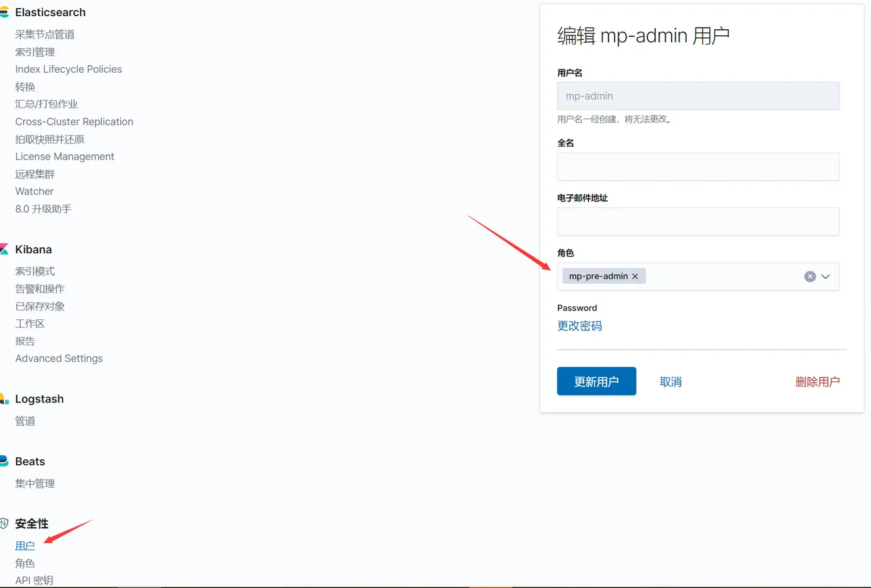Open 汇总/打包作业

pyautogui.click(x=47, y=104)
